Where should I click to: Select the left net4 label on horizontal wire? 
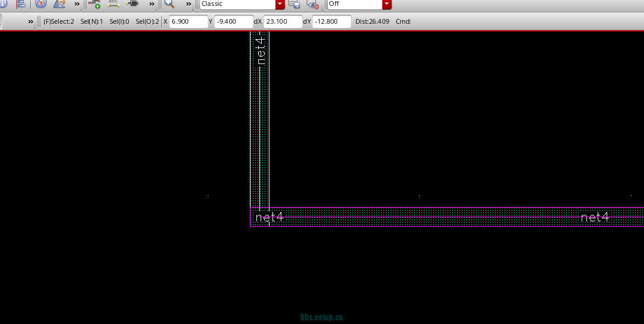click(x=269, y=217)
